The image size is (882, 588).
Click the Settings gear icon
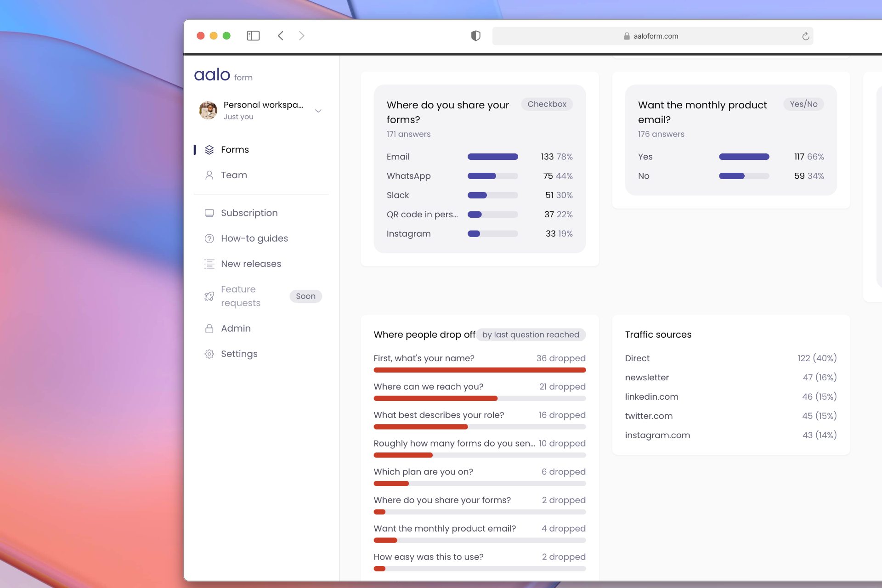209,354
